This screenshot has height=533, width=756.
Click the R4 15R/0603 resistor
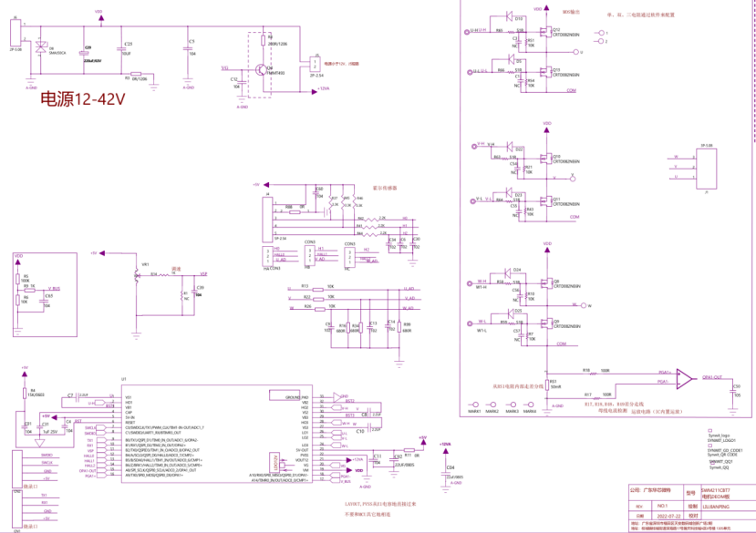click(24, 393)
